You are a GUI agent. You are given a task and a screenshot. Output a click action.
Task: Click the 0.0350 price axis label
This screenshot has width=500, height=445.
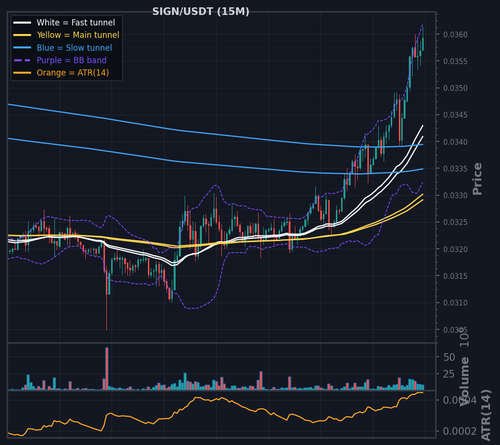tap(455, 88)
